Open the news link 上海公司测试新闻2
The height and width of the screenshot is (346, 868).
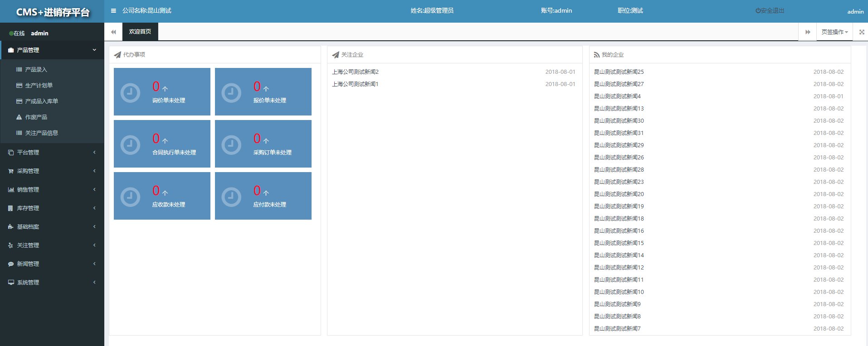click(x=355, y=72)
